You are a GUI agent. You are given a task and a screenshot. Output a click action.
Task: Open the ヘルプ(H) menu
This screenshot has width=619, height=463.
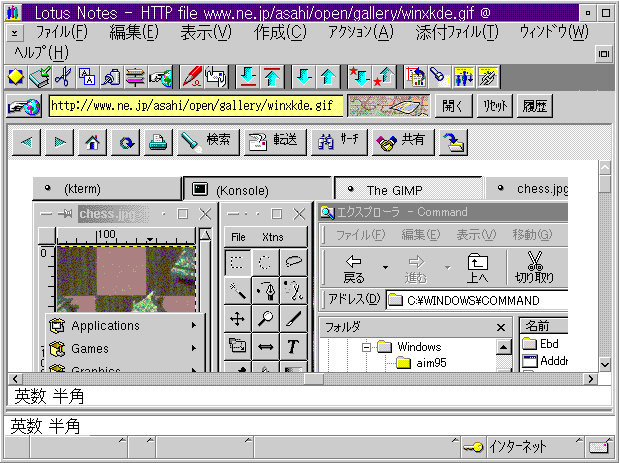(41, 52)
